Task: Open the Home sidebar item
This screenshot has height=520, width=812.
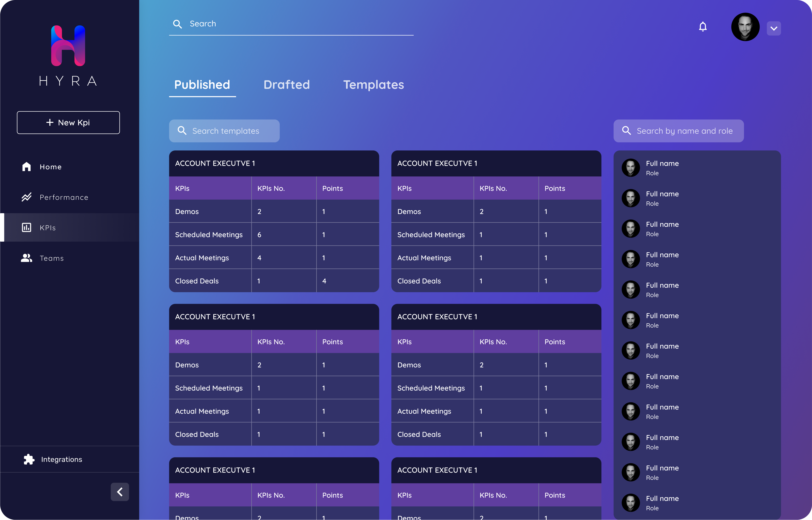Action: click(x=70, y=167)
